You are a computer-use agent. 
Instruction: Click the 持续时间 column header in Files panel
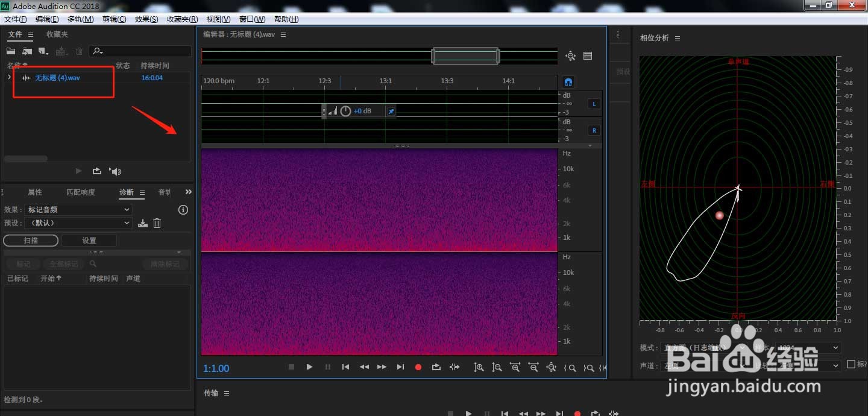[155, 66]
